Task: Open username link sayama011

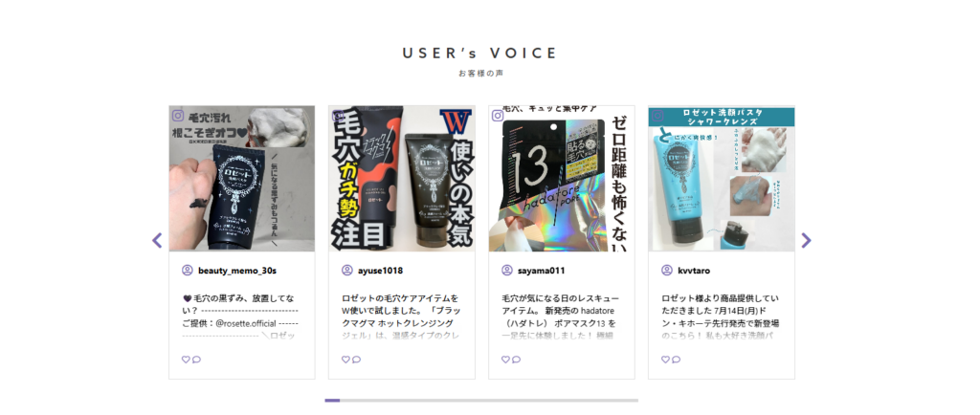Action: 542,271
